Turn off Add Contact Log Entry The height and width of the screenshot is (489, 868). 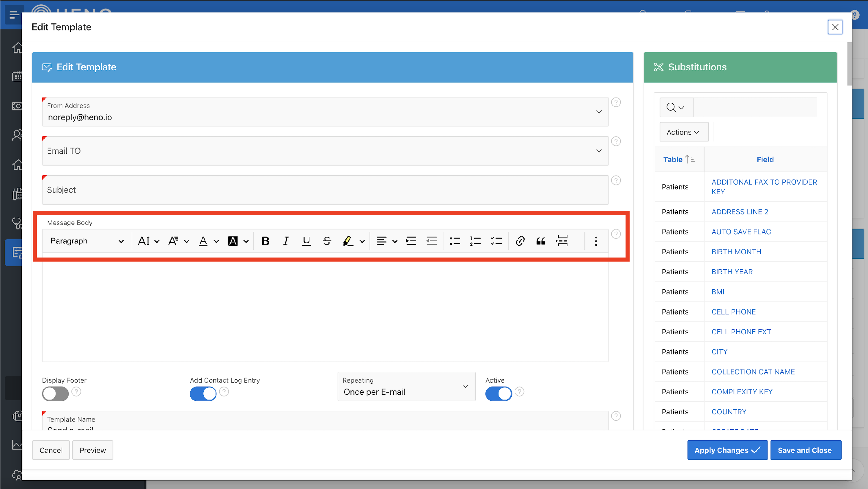203,393
